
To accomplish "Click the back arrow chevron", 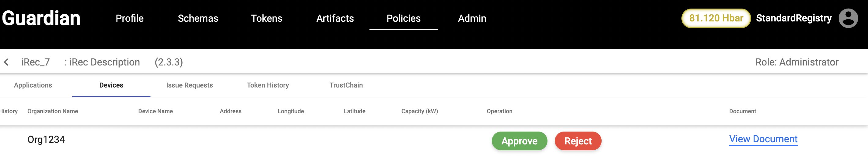I will click(x=6, y=62).
